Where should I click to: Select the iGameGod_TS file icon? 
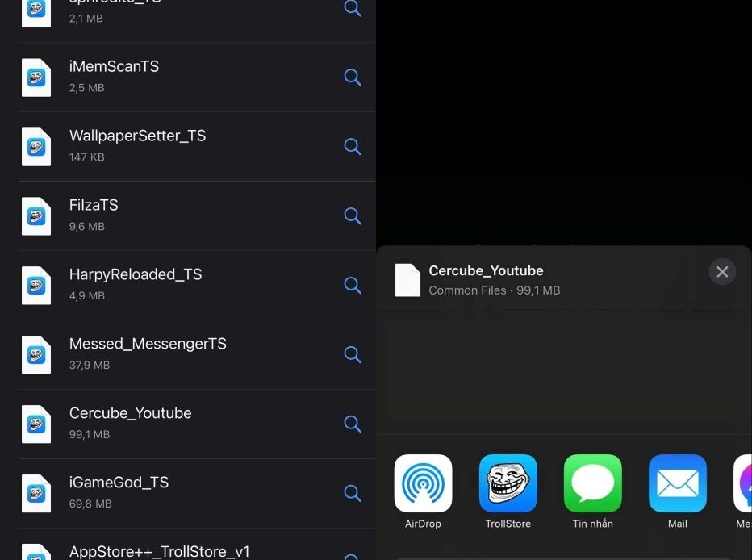click(36, 493)
